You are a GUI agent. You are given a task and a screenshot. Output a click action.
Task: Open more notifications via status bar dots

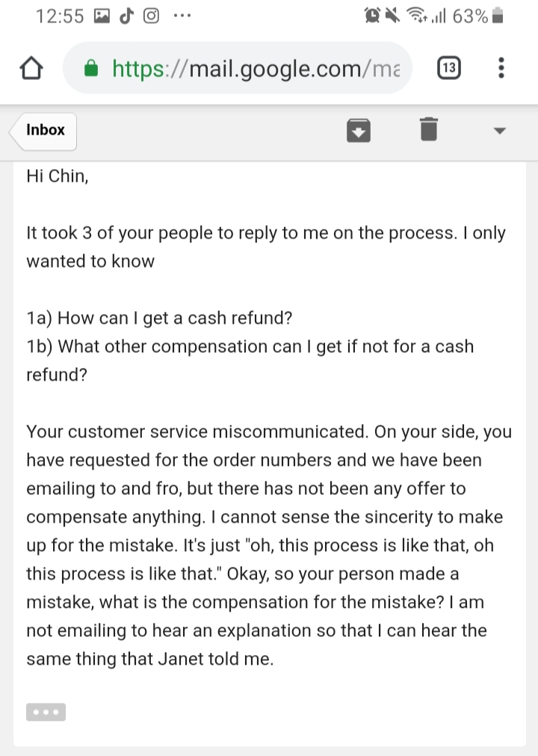coord(182,16)
